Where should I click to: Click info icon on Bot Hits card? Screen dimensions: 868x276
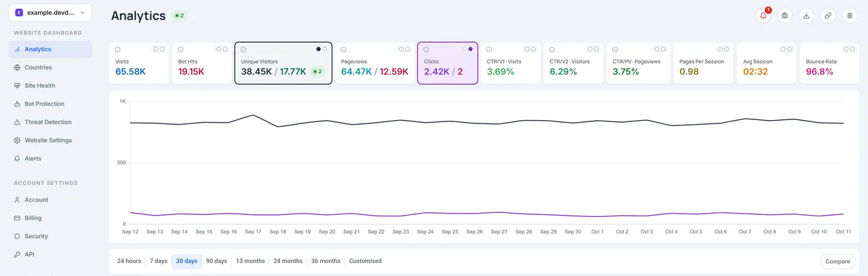[181, 50]
